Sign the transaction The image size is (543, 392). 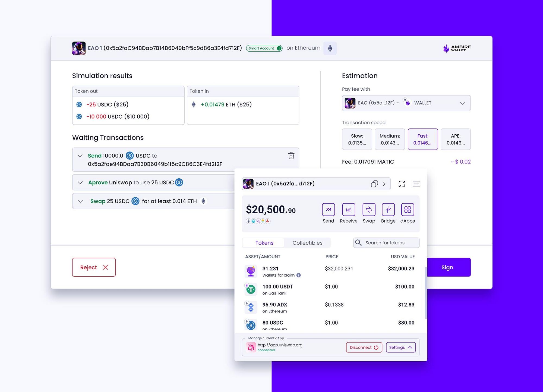click(x=449, y=267)
